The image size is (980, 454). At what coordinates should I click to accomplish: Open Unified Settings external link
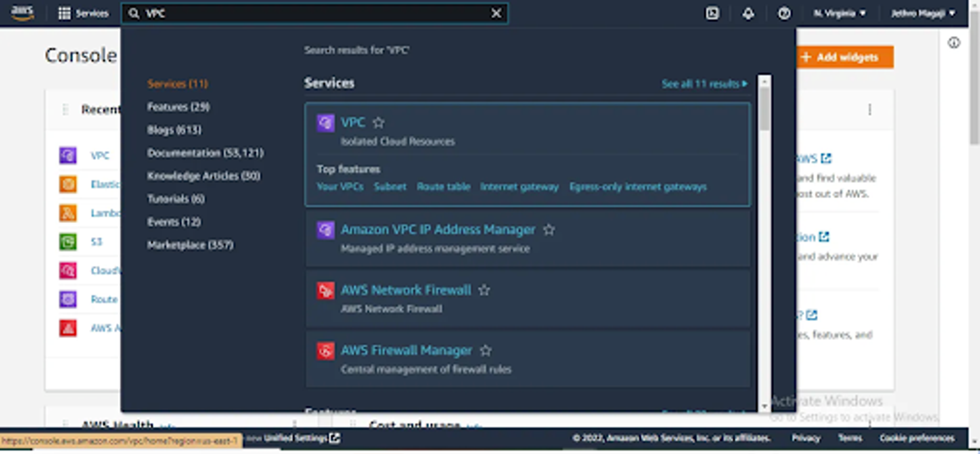coord(302,438)
